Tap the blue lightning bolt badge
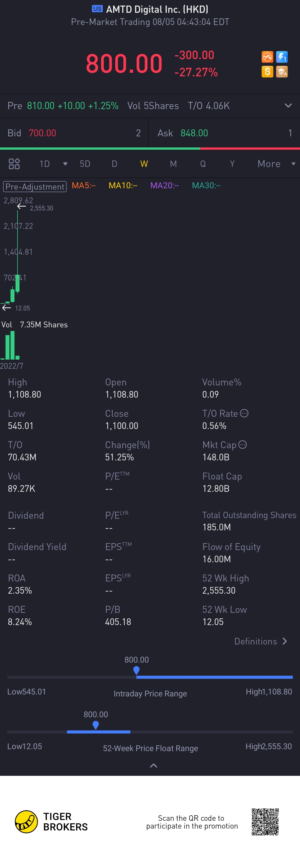Image resolution: width=300 pixels, height=868 pixels. [x=282, y=57]
